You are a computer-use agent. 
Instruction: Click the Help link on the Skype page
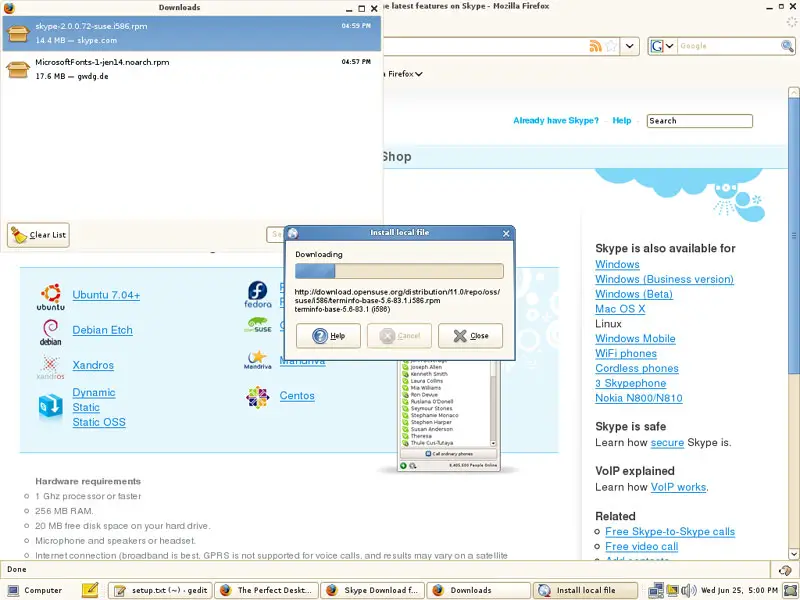[621, 120]
